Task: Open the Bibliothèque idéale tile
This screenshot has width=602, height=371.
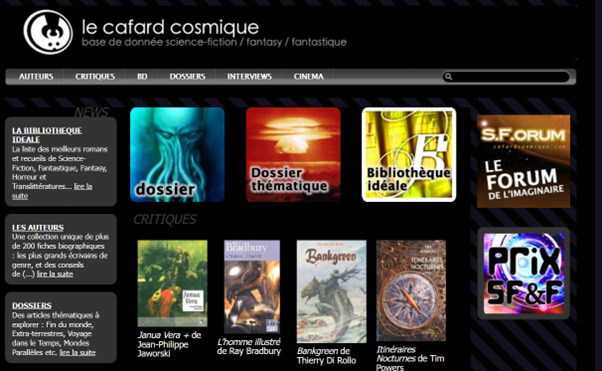Action: point(409,154)
